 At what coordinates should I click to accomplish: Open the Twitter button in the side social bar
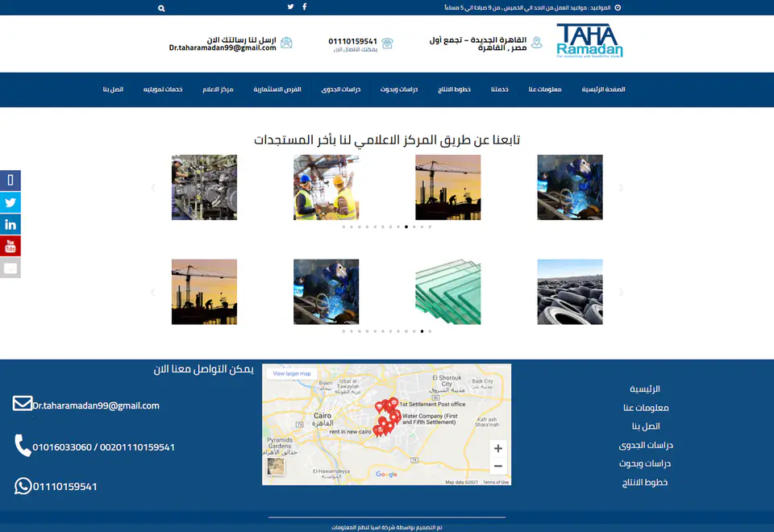(x=10, y=202)
